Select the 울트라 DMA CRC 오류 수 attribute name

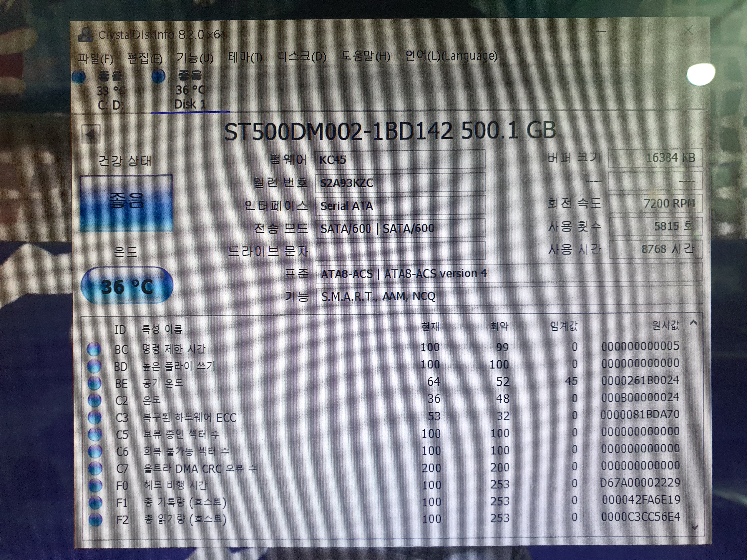[200, 469]
